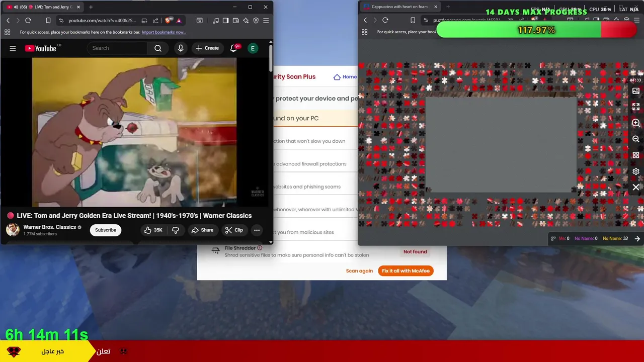
Task: Open Brave Shields lion icon in YouTube window
Action: [169, 21]
